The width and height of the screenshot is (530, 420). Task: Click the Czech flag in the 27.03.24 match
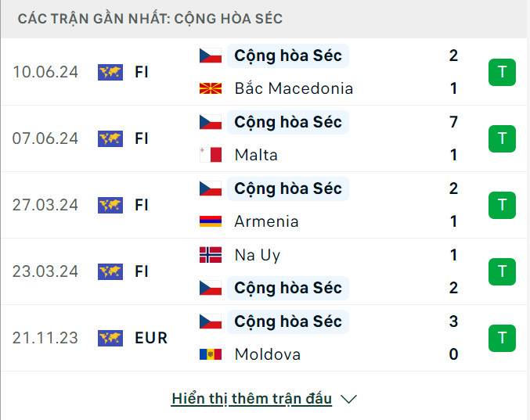(211, 188)
